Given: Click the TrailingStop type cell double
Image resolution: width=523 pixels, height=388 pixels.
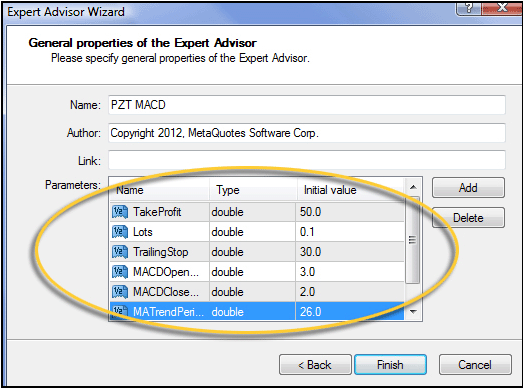Looking at the screenshot, I should tap(227, 252).
